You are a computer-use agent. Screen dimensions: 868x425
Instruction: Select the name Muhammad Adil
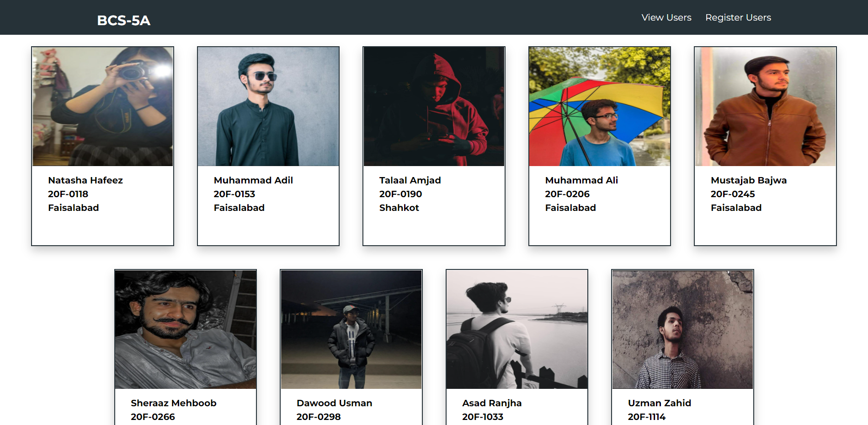(253, 180)
